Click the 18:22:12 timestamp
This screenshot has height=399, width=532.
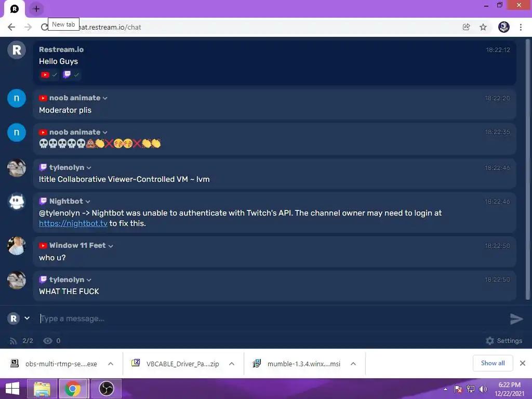point(498,50)
